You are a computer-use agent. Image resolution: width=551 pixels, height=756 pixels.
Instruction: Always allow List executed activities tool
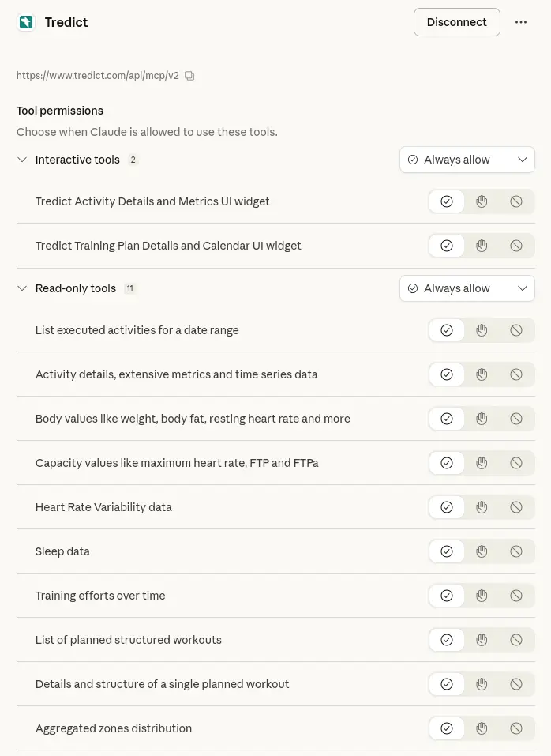[447, 330]
